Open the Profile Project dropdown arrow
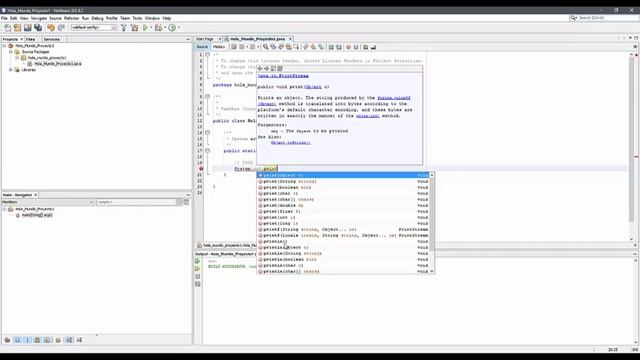Viewport: 640px width, 360px height. 178,28
